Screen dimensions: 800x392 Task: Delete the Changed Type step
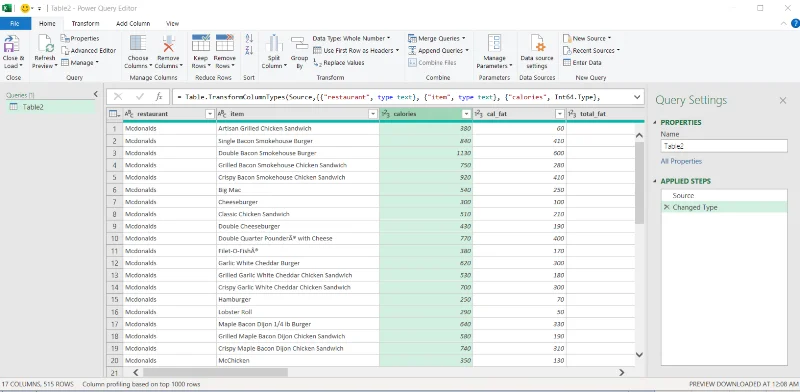click(x=666, y=207)
